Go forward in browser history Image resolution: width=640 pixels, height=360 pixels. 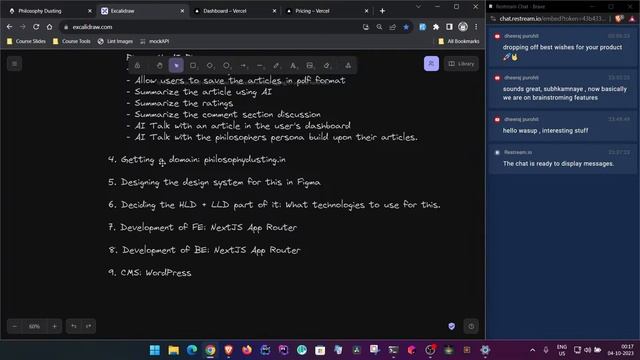pos(23,27)
